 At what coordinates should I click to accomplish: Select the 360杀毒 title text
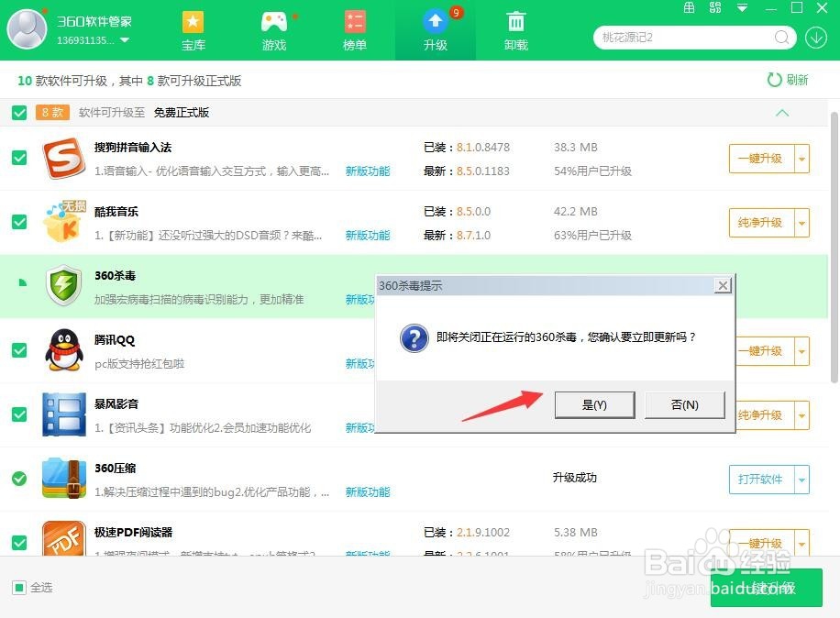pyautogui.click(x=116, y=275)
